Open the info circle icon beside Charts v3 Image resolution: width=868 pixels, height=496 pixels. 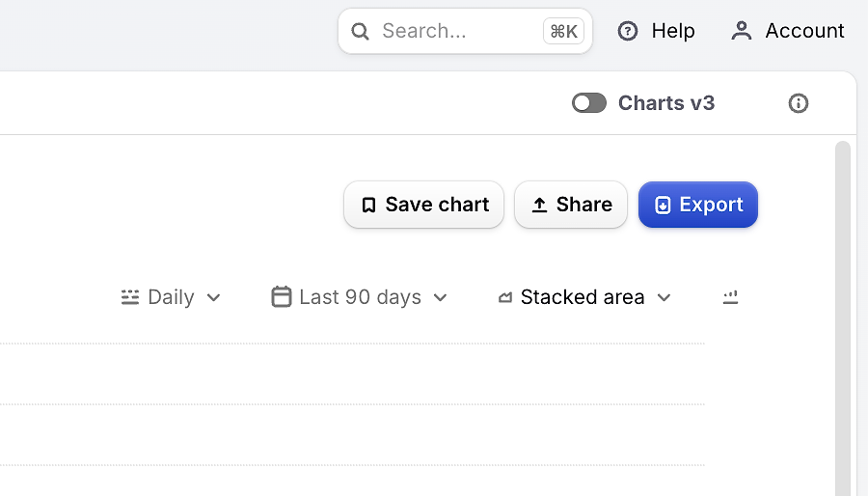[799, 103]
